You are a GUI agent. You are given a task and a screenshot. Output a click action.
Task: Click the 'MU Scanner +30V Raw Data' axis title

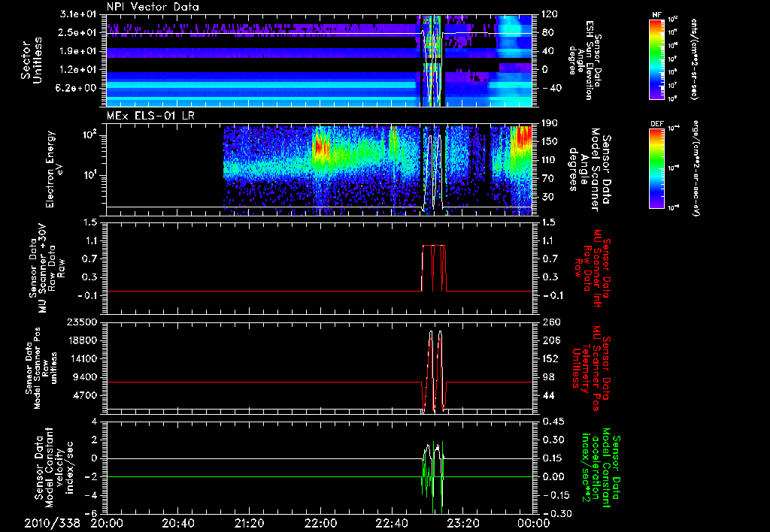click(x=47, y=268)
